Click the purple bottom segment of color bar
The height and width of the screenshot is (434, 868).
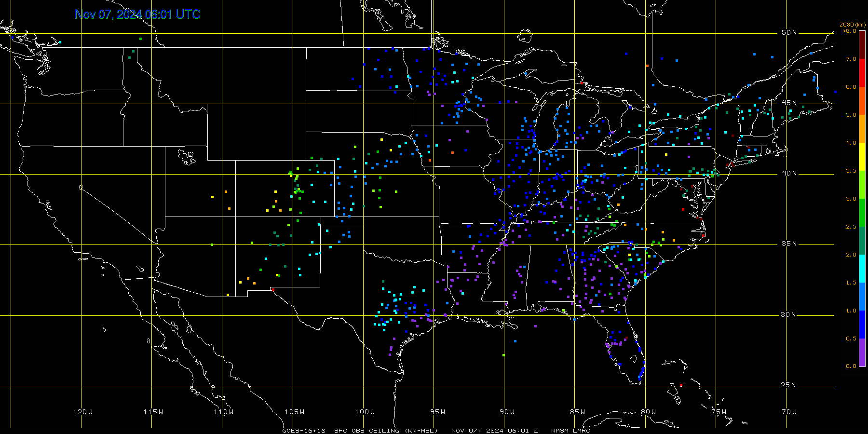coord(862,353)
